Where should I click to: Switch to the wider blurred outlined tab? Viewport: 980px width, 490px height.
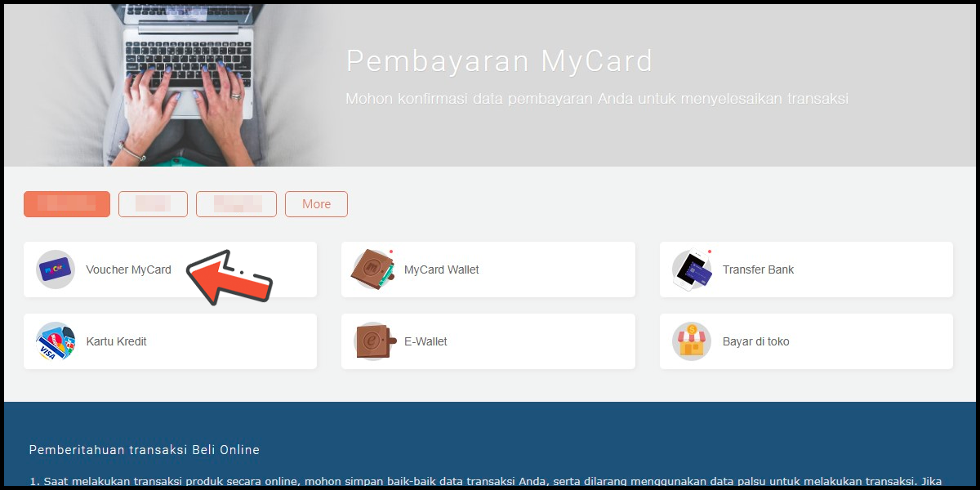[236, 204]
